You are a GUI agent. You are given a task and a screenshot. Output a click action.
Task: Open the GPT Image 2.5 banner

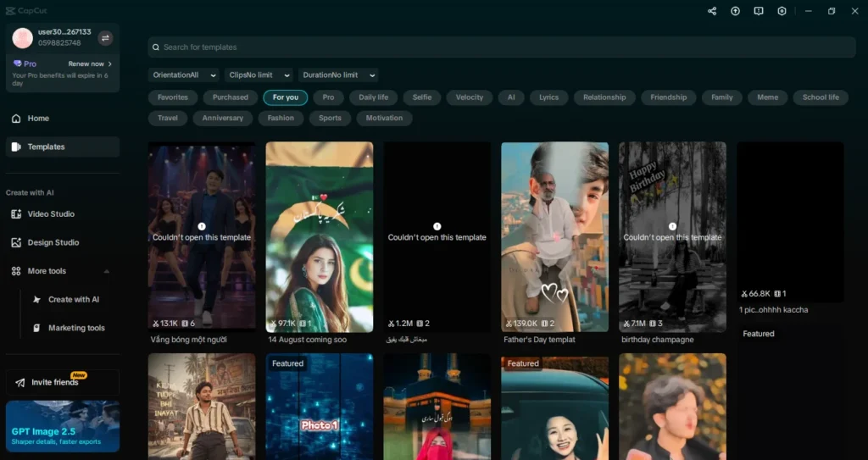pyautogui.click(x=63, y=426)
